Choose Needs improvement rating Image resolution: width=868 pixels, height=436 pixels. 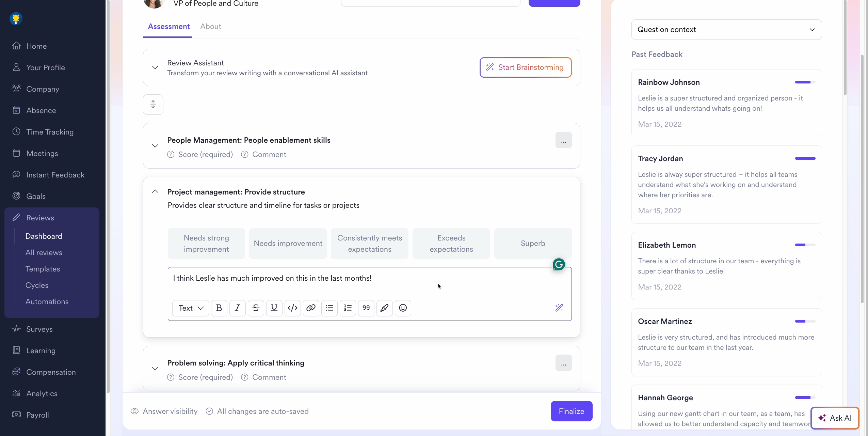(x=288, y=244)
